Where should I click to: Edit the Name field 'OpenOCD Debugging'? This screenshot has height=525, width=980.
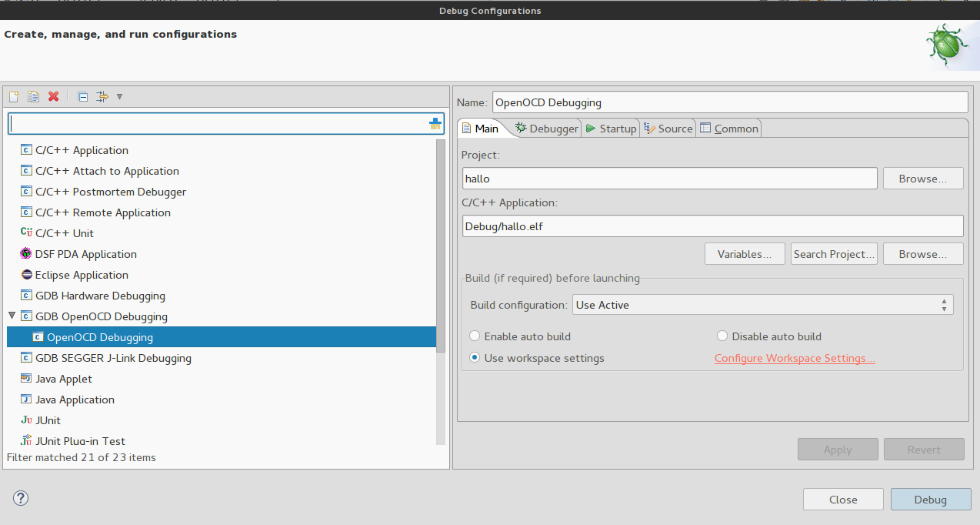click(729, 102)
